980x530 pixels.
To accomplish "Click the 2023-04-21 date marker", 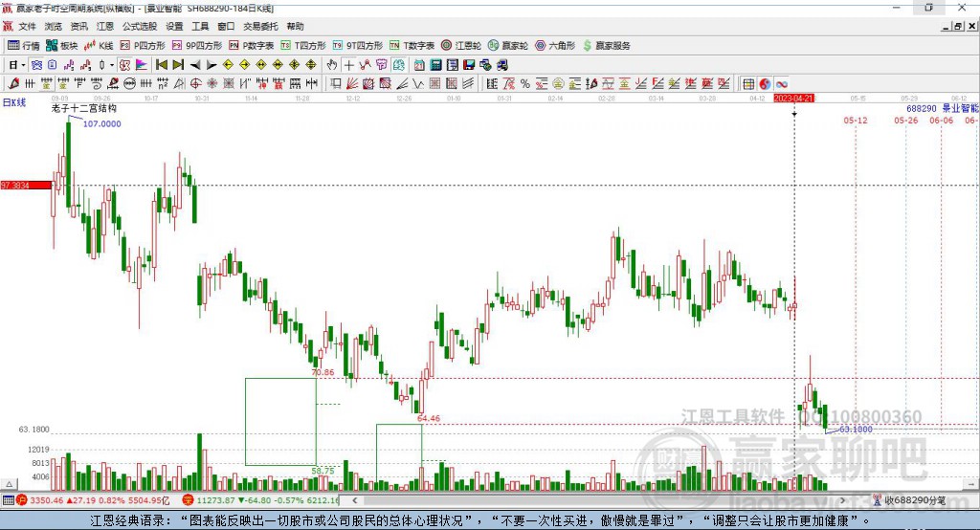I will (x=793, y=99).
